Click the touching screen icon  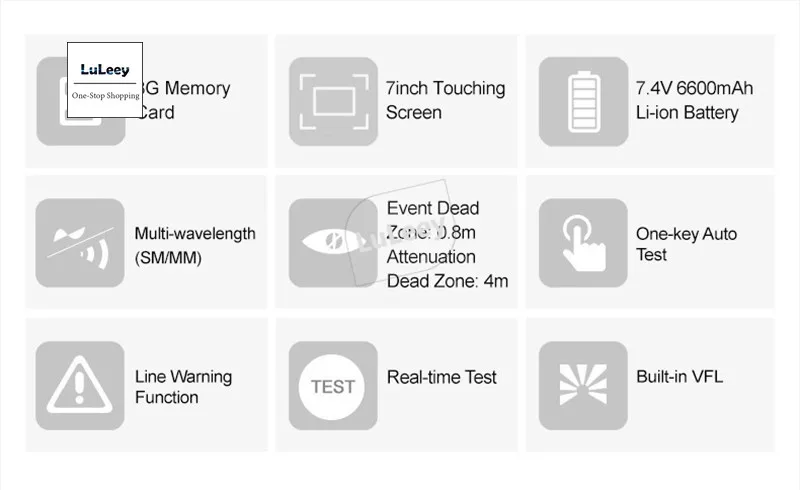(333, 101)
